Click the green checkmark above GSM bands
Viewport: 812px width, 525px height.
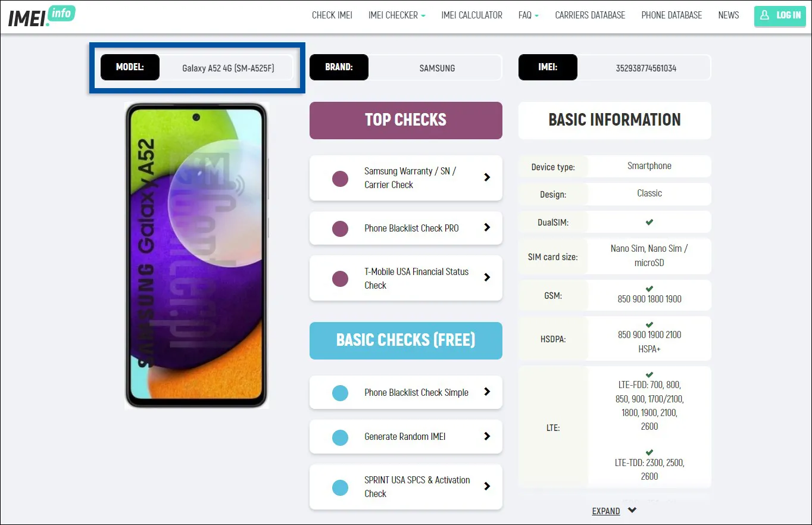(649, 290)
